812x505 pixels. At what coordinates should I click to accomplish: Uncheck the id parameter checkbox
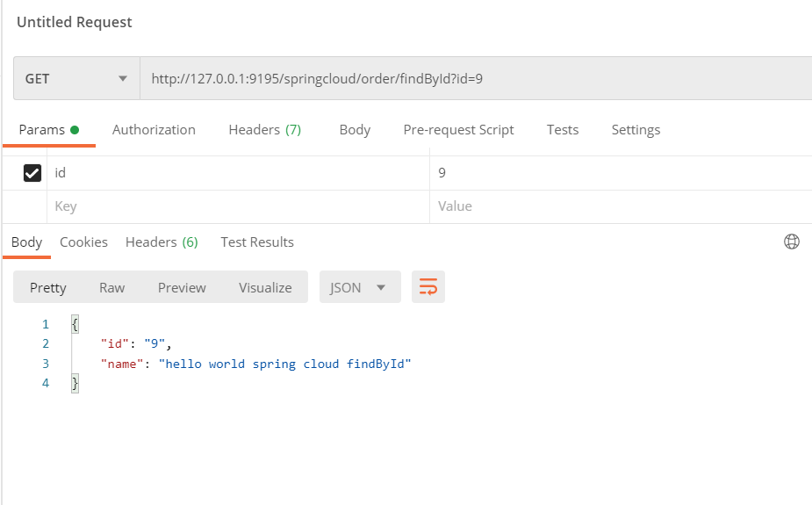(32, 173)
